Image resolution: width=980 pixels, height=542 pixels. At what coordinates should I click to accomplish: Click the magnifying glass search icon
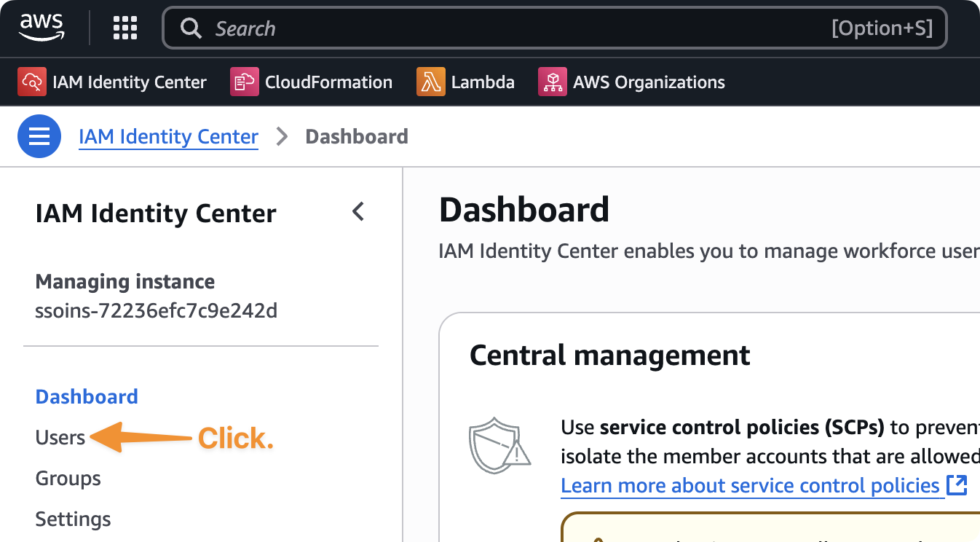[x=191, y=28]
